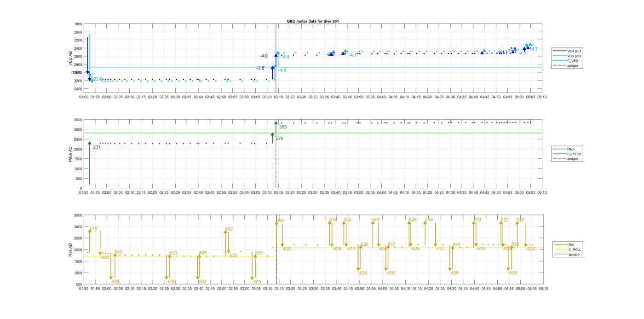This screenshot has height=319, width=644.
Task: Click the "645" roll label
Action: pos(118,252)
